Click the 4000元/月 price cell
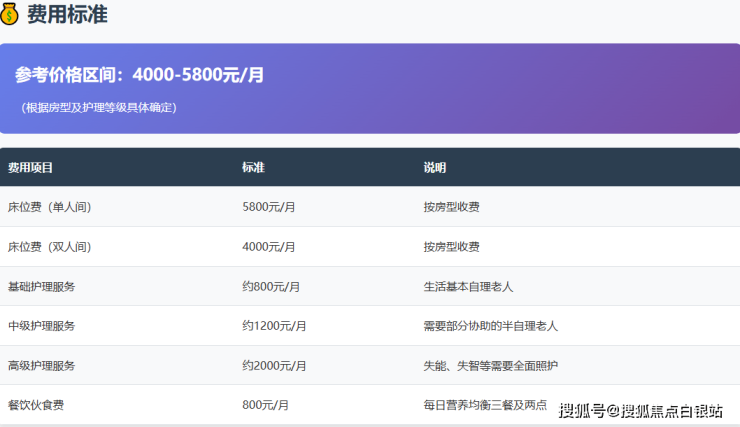Viewport: 740px width, 427px height. (x=269, y=247)
